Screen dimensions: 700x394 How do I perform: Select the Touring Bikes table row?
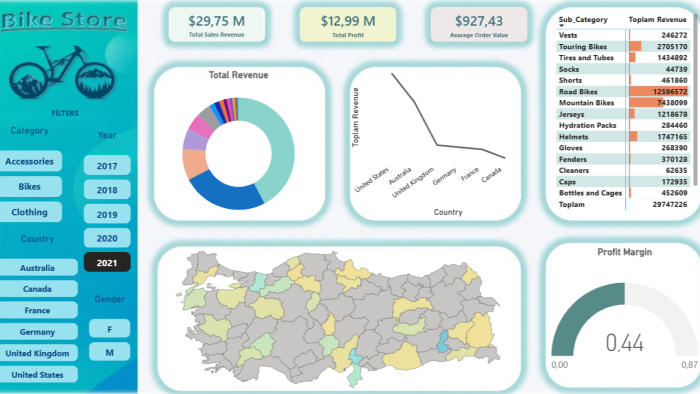(x=623, y=46)
